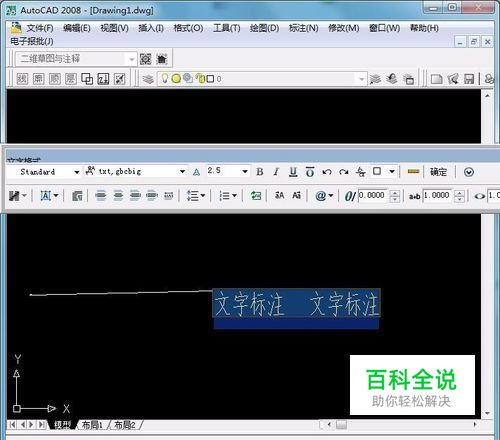500x440 pixels.
Task: Toggle the annotative text icon
Action: (x=197, y=172)
